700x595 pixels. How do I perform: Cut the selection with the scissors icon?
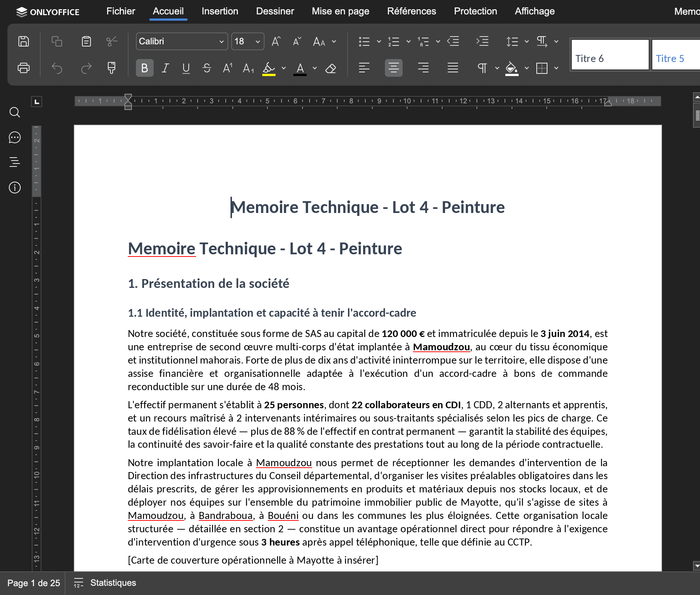pyautogui.click(x=112, y=41)
